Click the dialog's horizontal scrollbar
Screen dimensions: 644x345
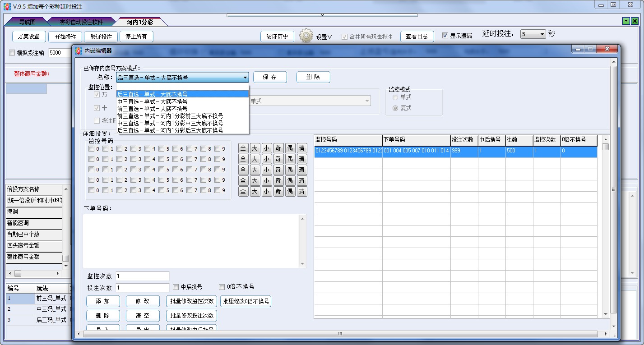coord(340,334)
